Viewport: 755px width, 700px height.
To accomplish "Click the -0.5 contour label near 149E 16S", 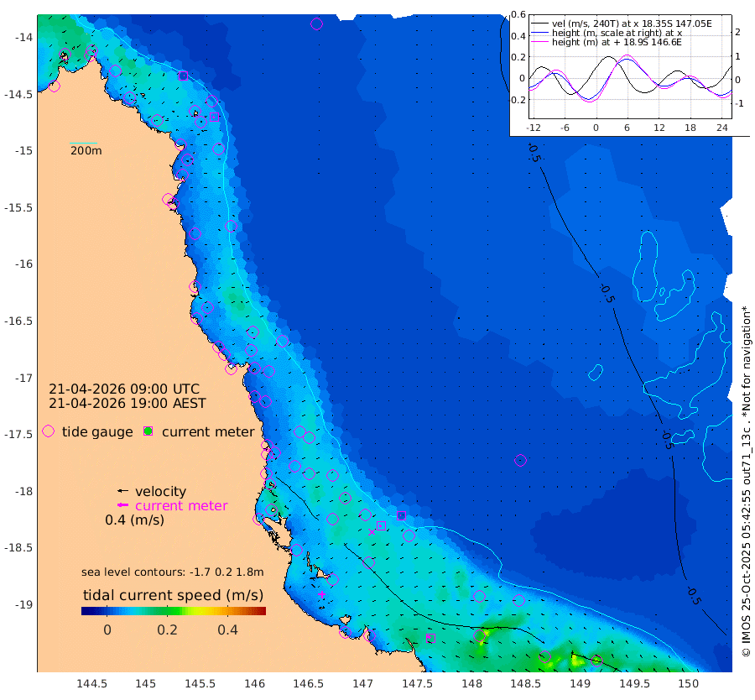I will pos(607,293).
